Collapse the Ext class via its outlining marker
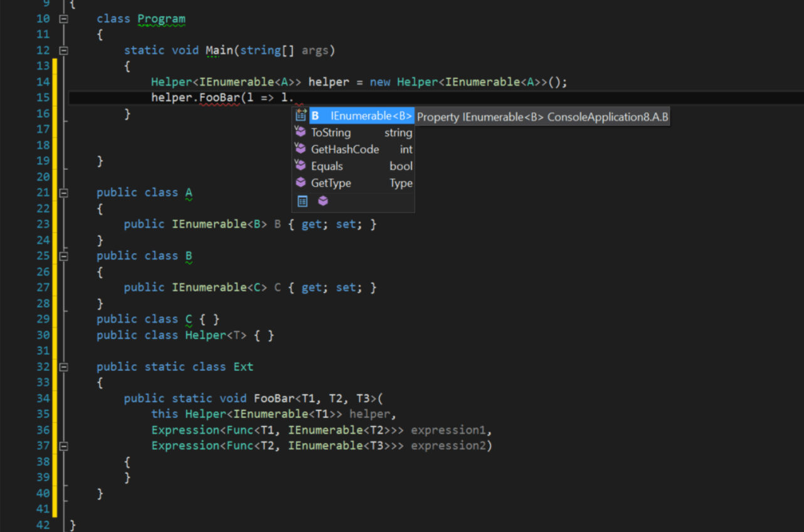Image resolution: width=804 pixels, height=532 pixels. tap(63, 367)
